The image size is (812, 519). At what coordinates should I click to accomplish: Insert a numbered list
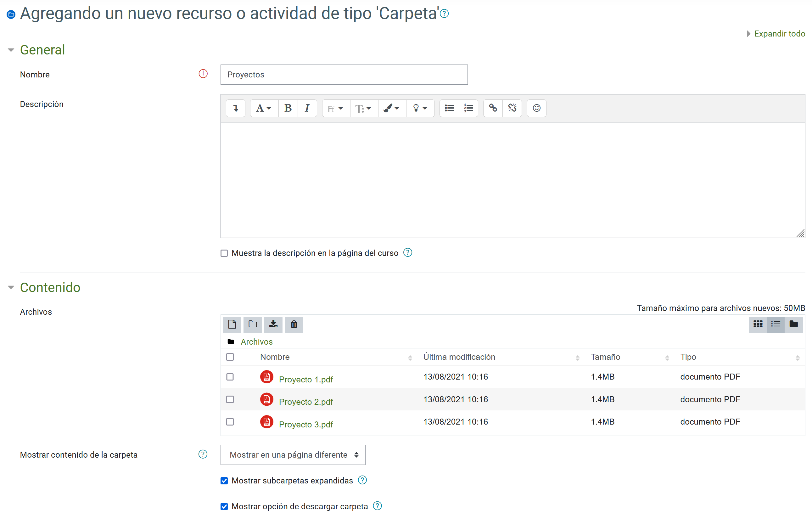468,108
